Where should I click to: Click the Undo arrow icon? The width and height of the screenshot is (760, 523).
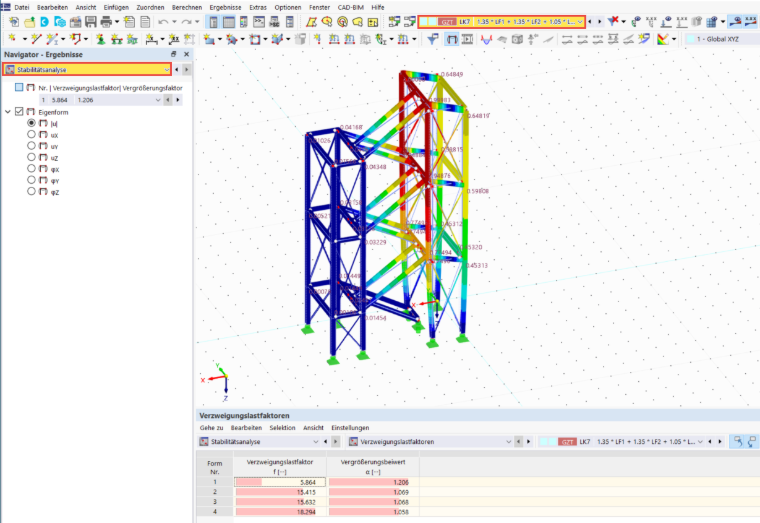pos(163,22)
